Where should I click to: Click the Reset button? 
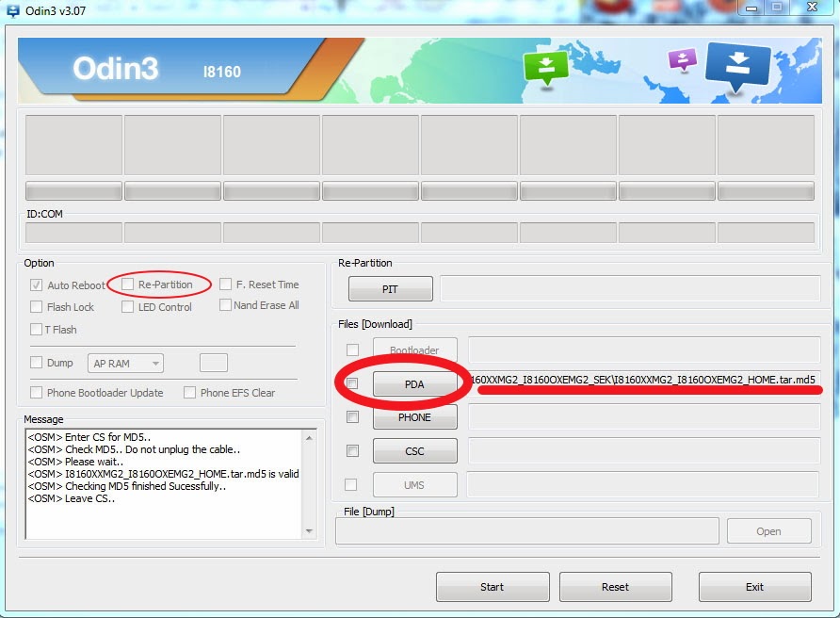point(616,587)
